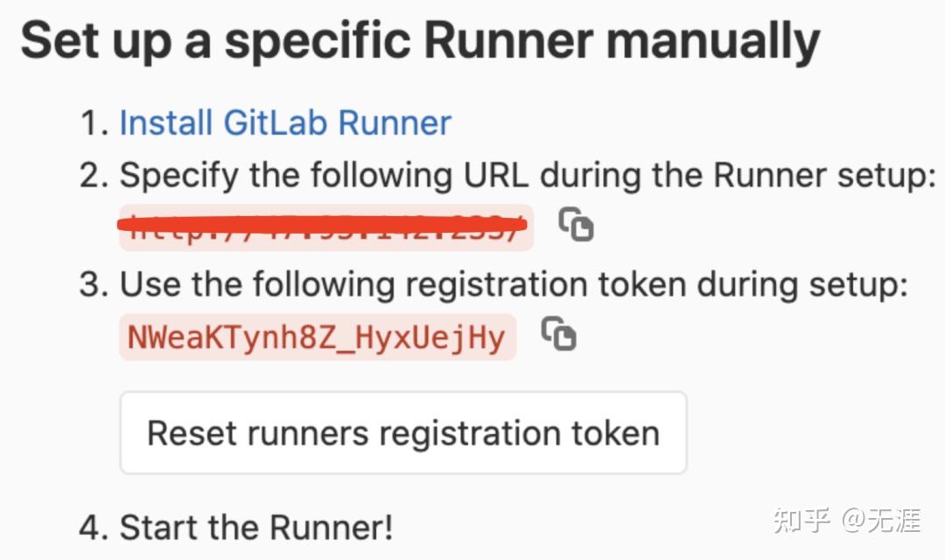The image size is (945, 560).
Task: Click the @无涯 username watermark
Action: [881, 521]
